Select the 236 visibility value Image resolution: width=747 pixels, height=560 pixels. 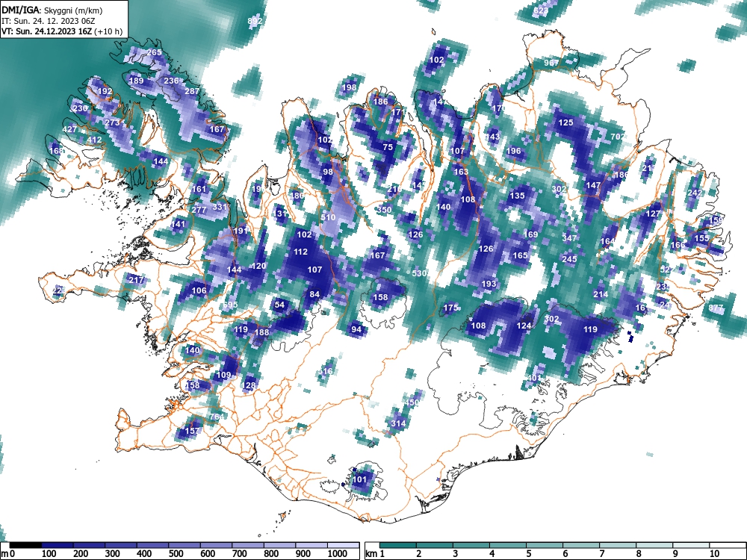[x=171, y=81]
